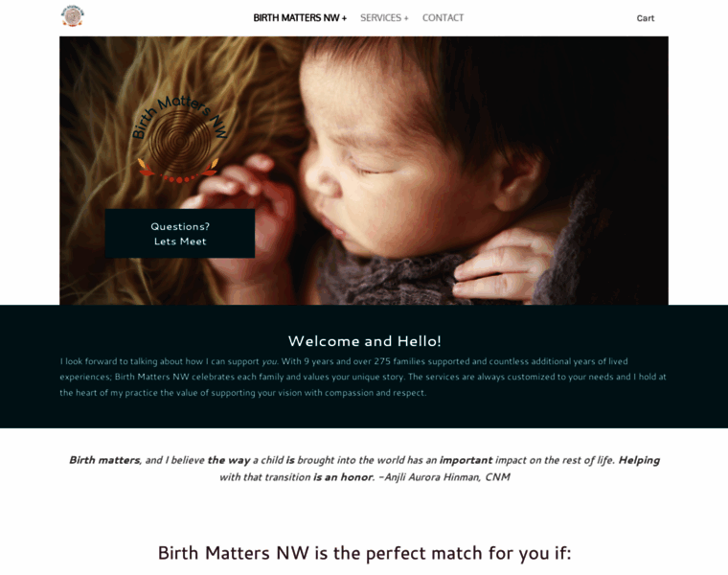Click the 'perfect match for you if' heading
Image resolution: width=728 pixels, height=575 pixels.
pos(364,553)
